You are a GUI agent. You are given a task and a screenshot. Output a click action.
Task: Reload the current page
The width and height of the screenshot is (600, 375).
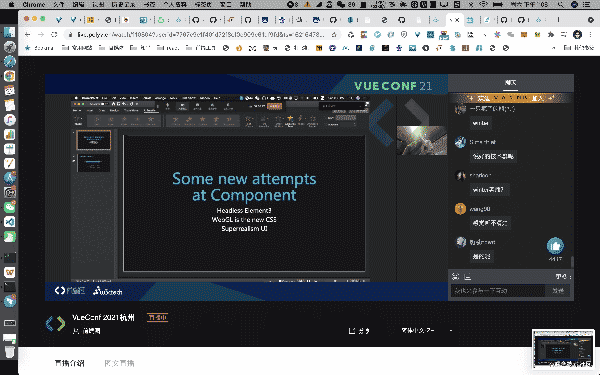point(54,34)
